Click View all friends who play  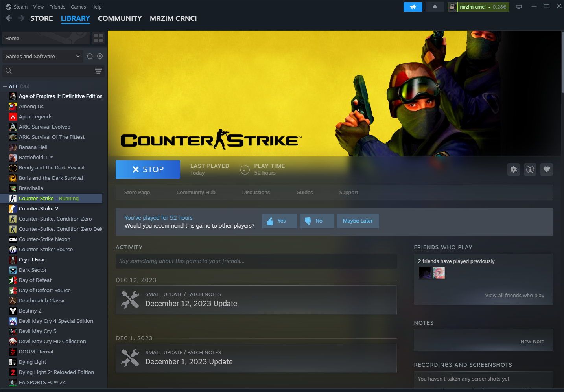[x=514, y=296]
